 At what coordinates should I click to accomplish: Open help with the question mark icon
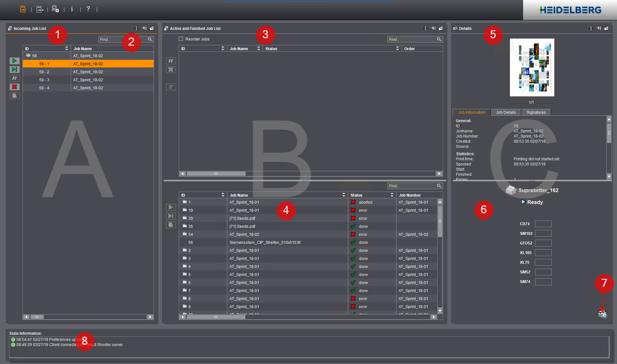click(88, 9)
